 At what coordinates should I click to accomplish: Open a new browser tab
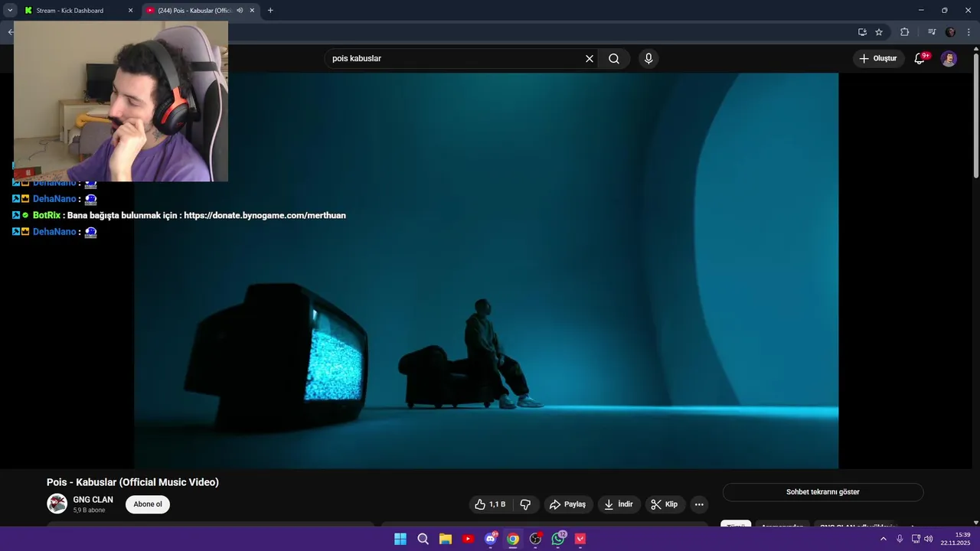tap(270, 11)
